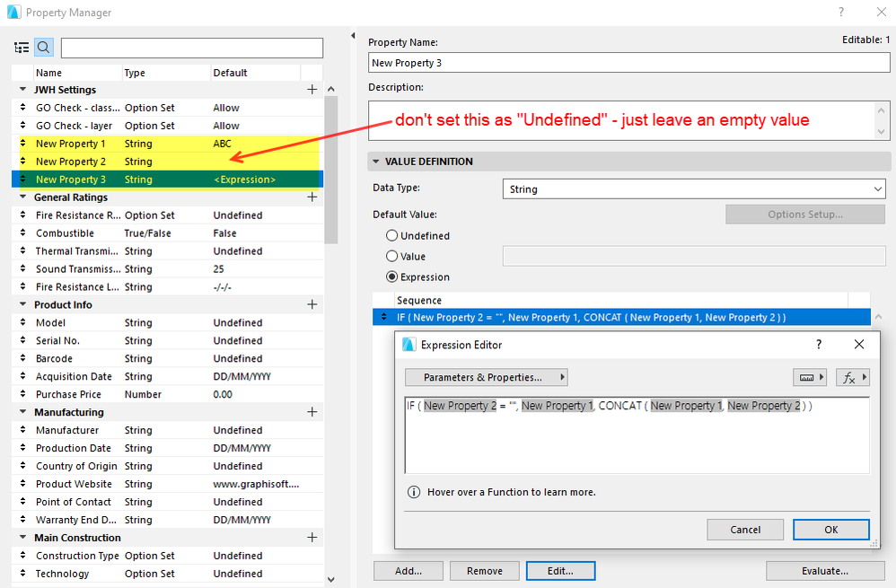This screenshot has height=588, width=896.
Task: Open the ruler units menu in Expression Editor
Action: click(810, 377)
